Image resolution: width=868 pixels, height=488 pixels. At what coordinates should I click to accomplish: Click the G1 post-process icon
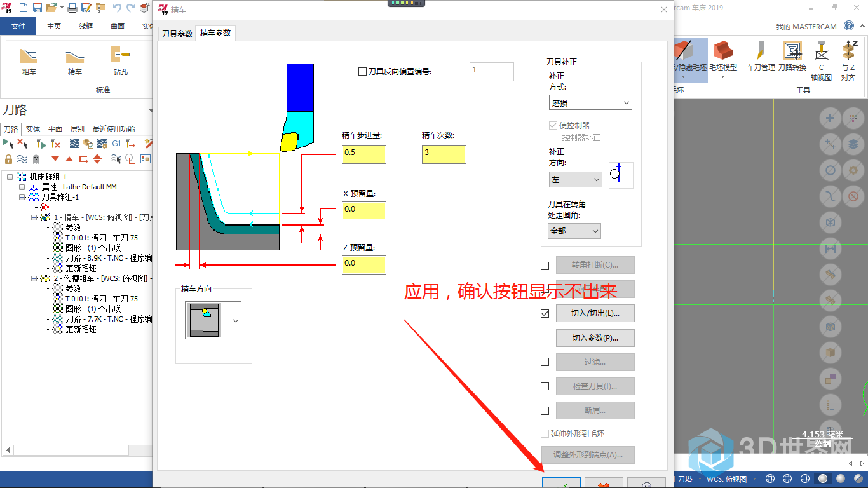(x=116, y=144)
